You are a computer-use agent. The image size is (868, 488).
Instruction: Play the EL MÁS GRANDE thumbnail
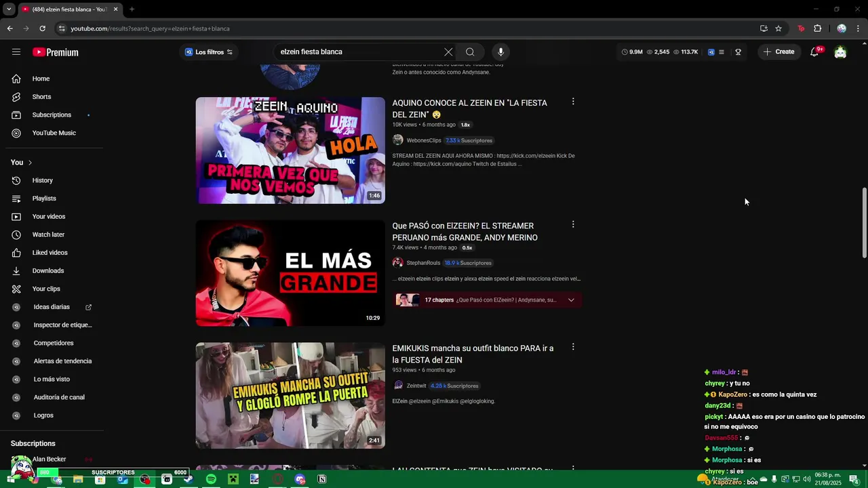coord(290,273)
